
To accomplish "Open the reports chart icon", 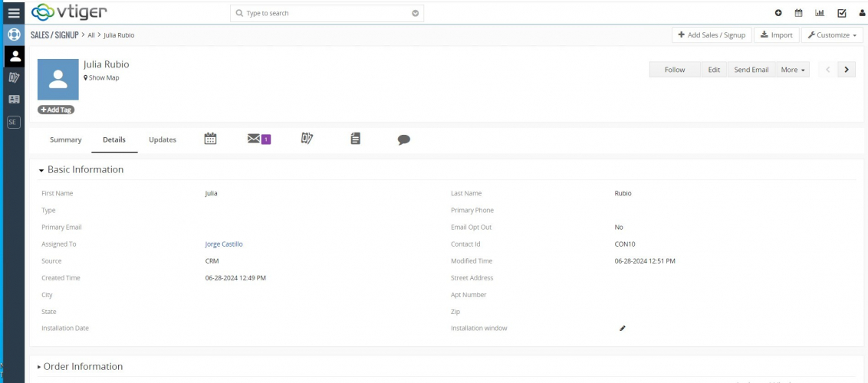I will [x=820, y=13].
